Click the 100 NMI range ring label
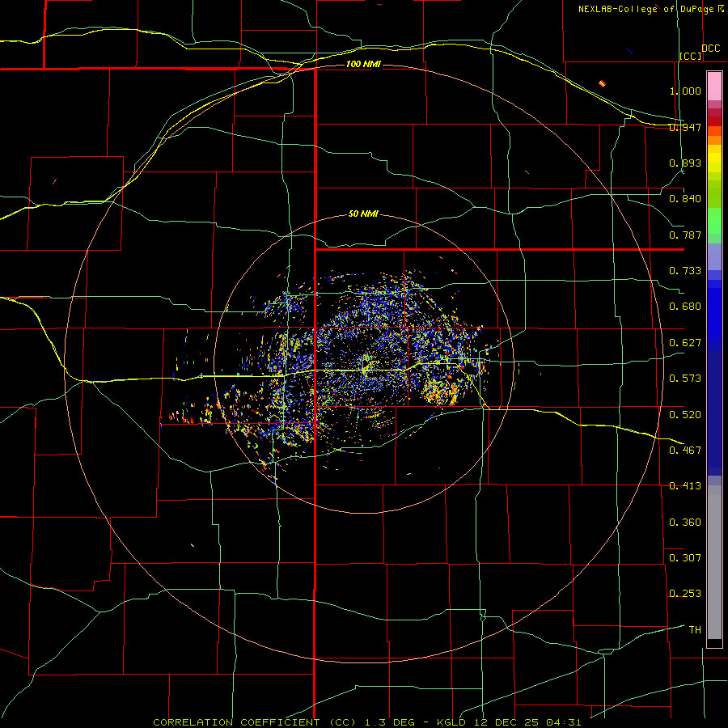 click(363, 64)
